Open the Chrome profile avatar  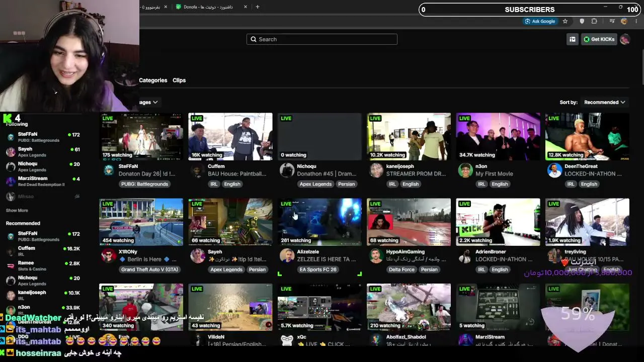624,21
